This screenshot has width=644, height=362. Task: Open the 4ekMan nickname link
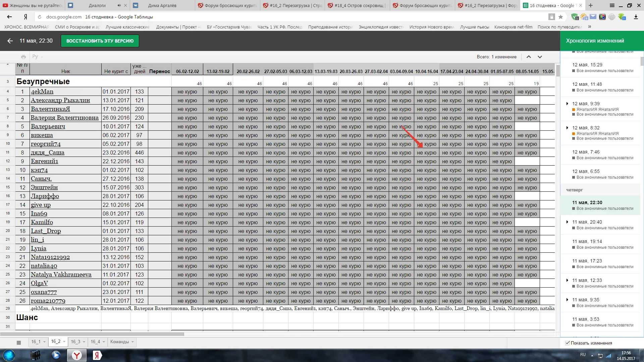42,92
